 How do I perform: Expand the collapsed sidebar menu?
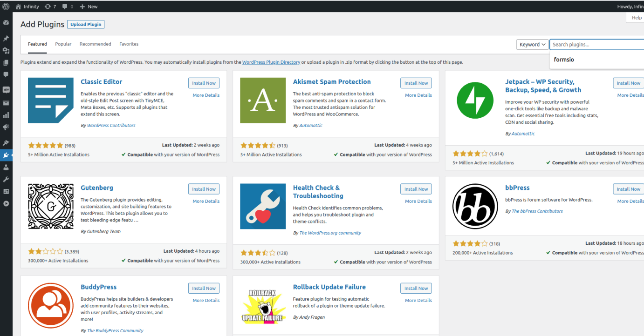pos(6,203)
